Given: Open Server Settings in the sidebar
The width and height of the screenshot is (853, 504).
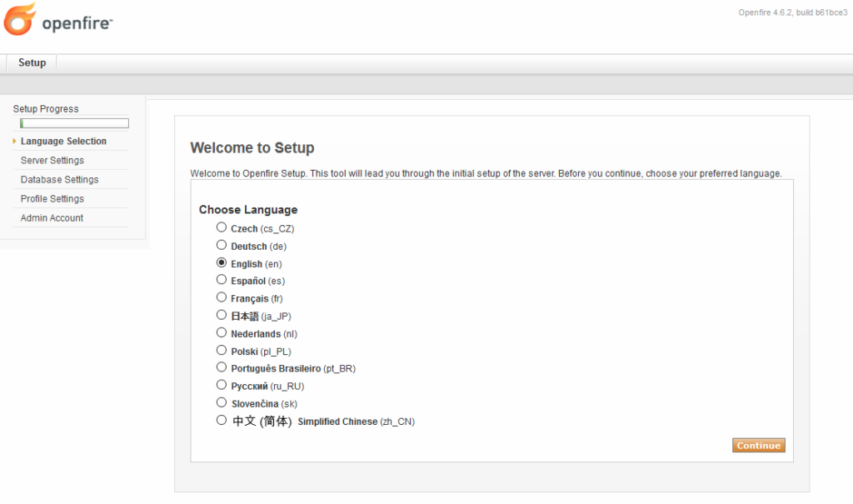Looking at the screenshot, I should tap(52, 160).
